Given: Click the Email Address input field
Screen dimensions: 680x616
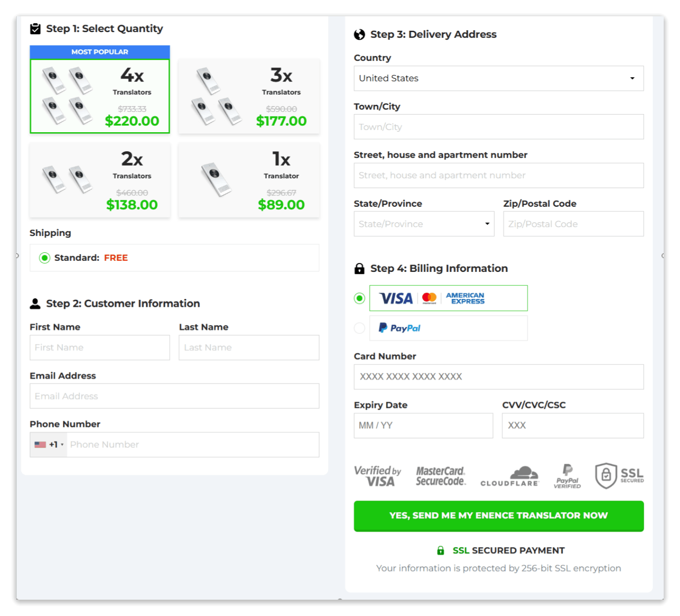Looking at the screenshot, I should 174,396.
